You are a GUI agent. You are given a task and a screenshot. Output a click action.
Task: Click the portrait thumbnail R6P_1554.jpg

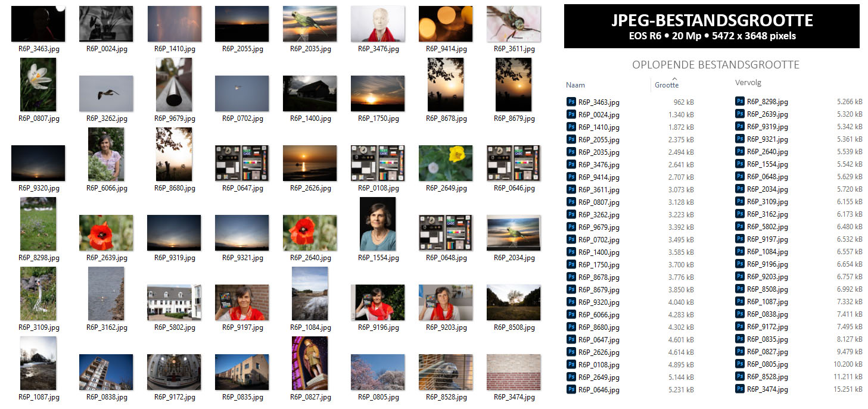[378, 224]
